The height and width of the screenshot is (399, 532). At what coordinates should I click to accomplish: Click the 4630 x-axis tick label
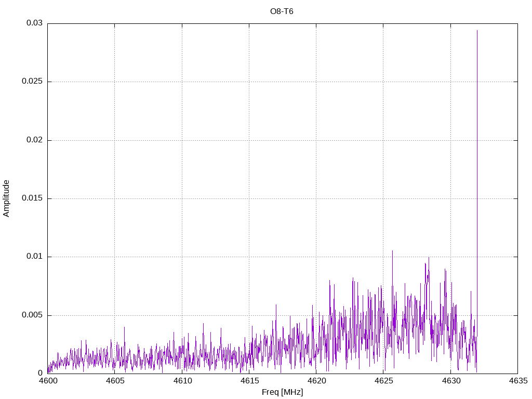[x=450, y=381]
